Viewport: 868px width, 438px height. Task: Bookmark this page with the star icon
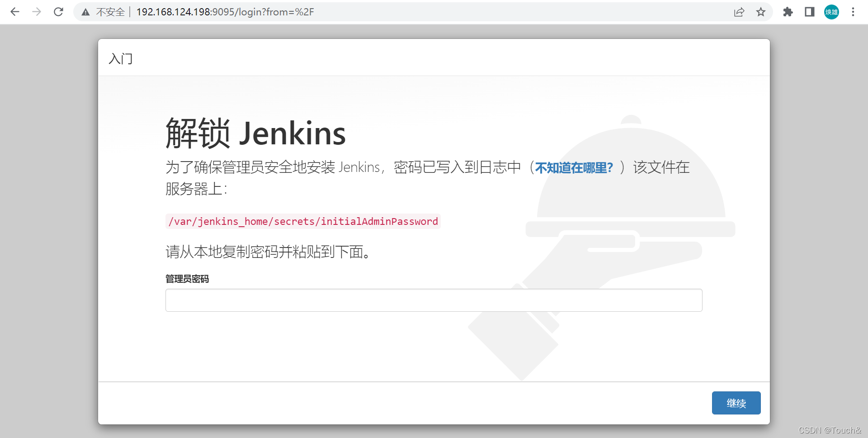click(x=761, y=12)
